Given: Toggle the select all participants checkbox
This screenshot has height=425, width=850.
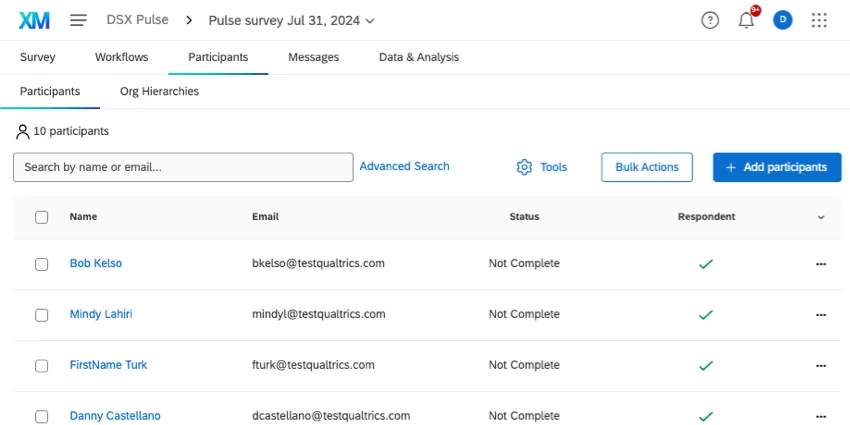Looking at the screenshot, I should 42,217.
